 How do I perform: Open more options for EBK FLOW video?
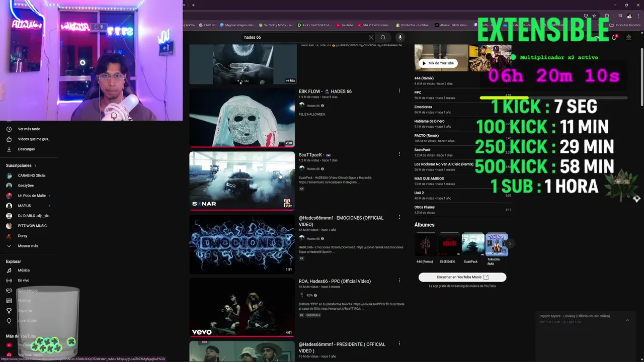click(399, 91)
